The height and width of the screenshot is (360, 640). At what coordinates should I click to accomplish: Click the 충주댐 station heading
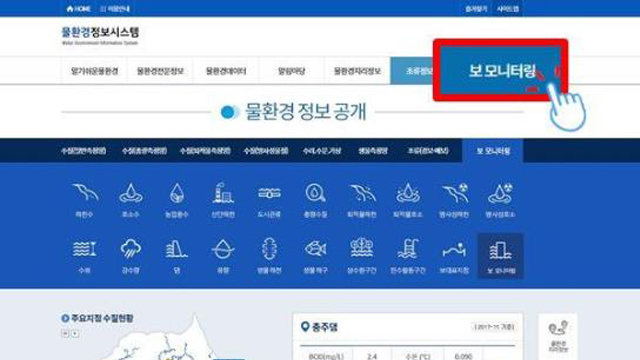tap(319, 327)
